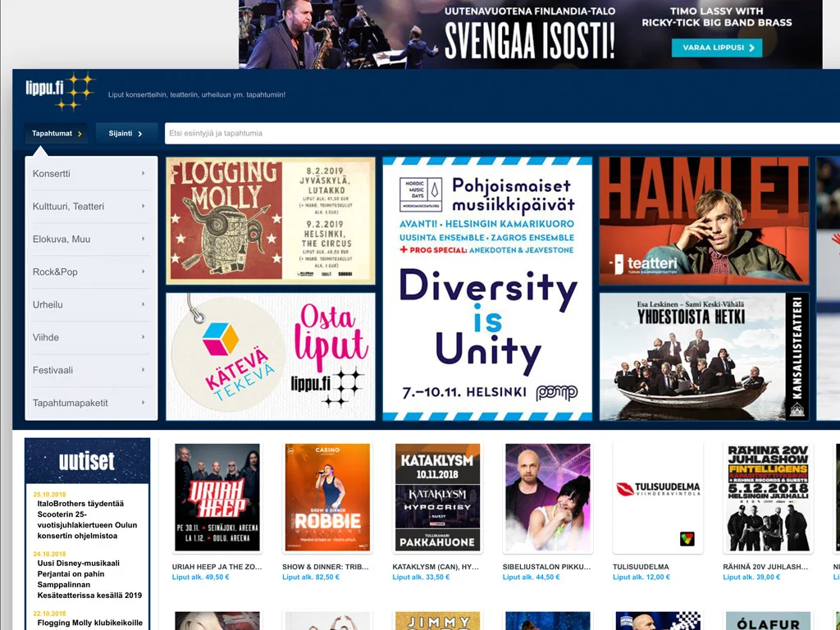Read the ItaloBrothers Scooter news article
Viewport: 840px width, 630px height.
click(x=87, y=519)
